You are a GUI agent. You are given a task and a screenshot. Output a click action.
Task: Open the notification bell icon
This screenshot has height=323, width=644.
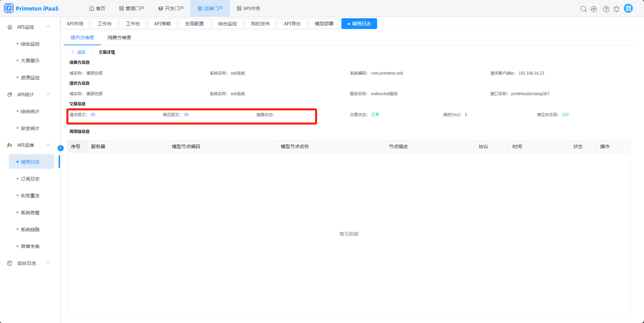click(x=616, y=9)
